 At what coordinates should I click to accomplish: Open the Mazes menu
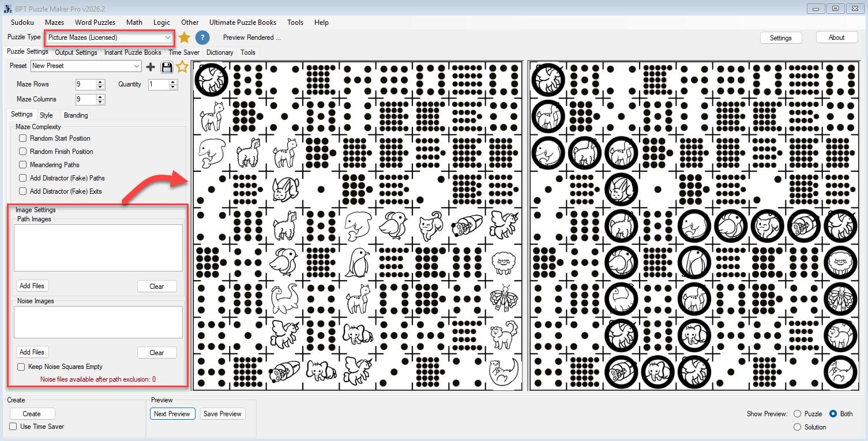coord(54,22)
